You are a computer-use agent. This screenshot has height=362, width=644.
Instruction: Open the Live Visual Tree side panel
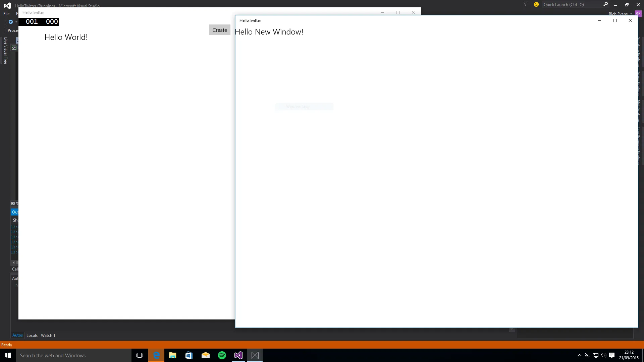coord(5,50)
